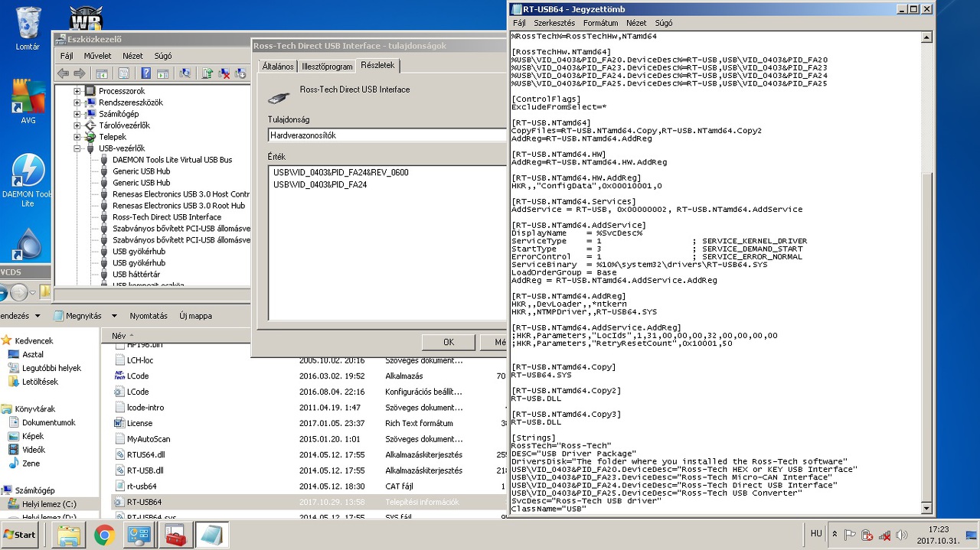Open Formátum menu in Notepad

pyautogui.click(x=600, y=24)
